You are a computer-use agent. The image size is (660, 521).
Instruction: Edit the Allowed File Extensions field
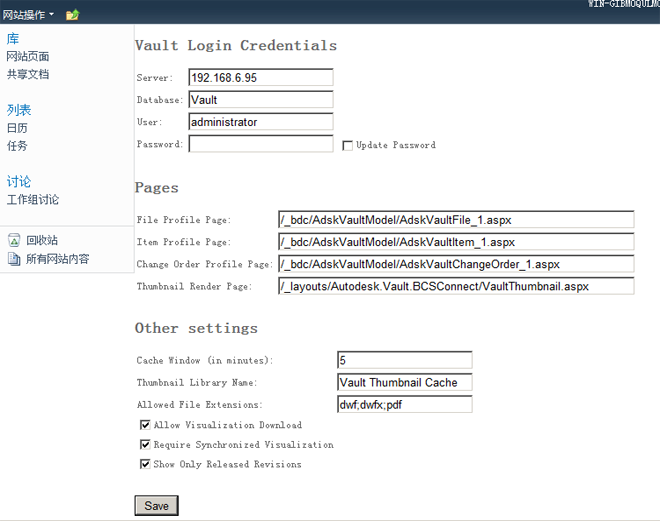[x=405, y=404]
